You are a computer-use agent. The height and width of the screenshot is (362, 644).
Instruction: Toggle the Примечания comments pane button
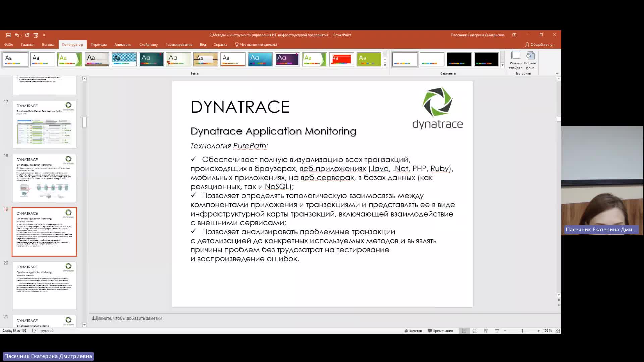click(440, 331)
